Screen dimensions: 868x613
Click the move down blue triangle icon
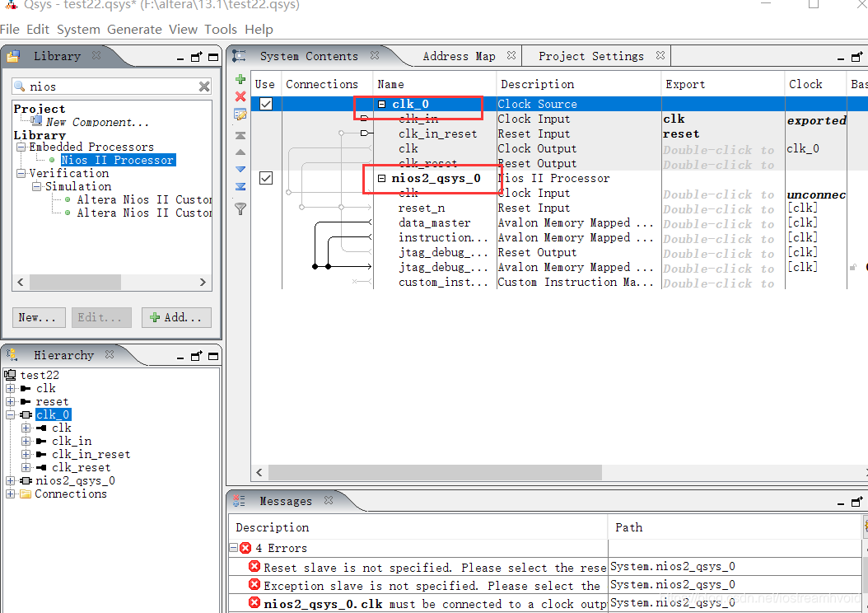(240, 169)
